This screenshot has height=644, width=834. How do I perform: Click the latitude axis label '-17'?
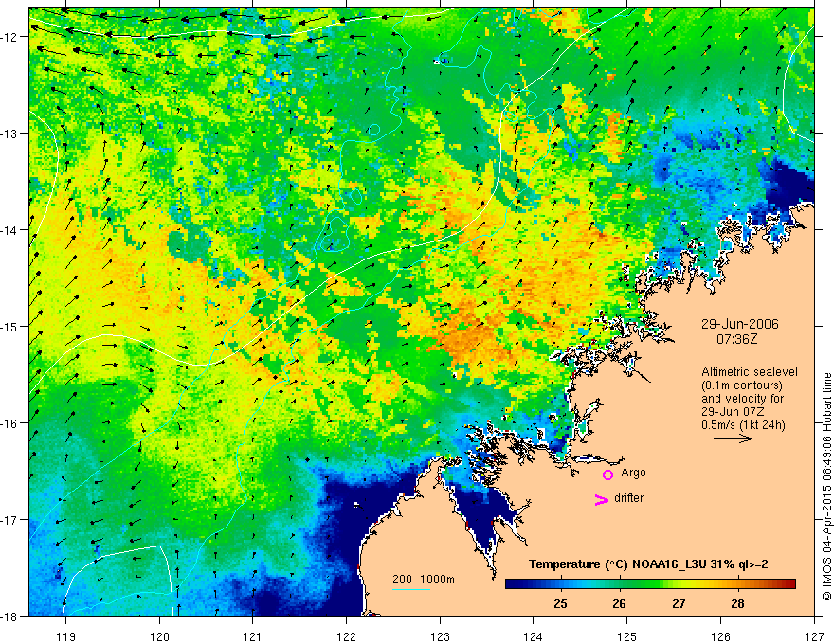coord(9,520)
